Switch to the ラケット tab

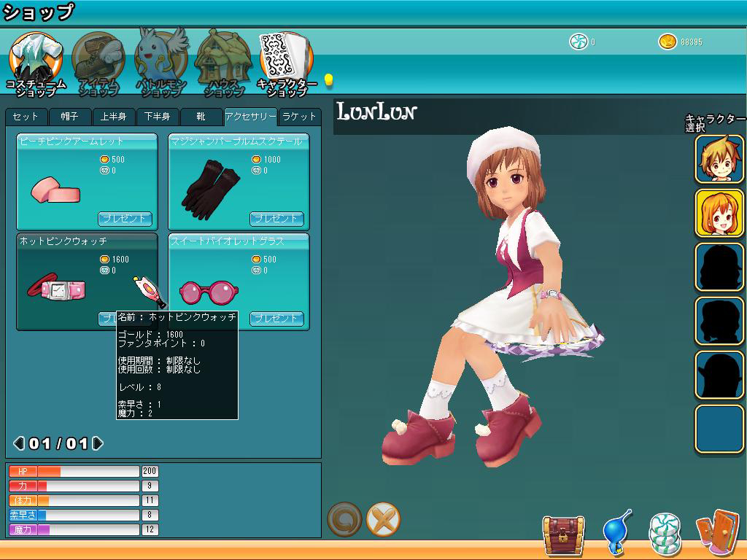(300, 117)
